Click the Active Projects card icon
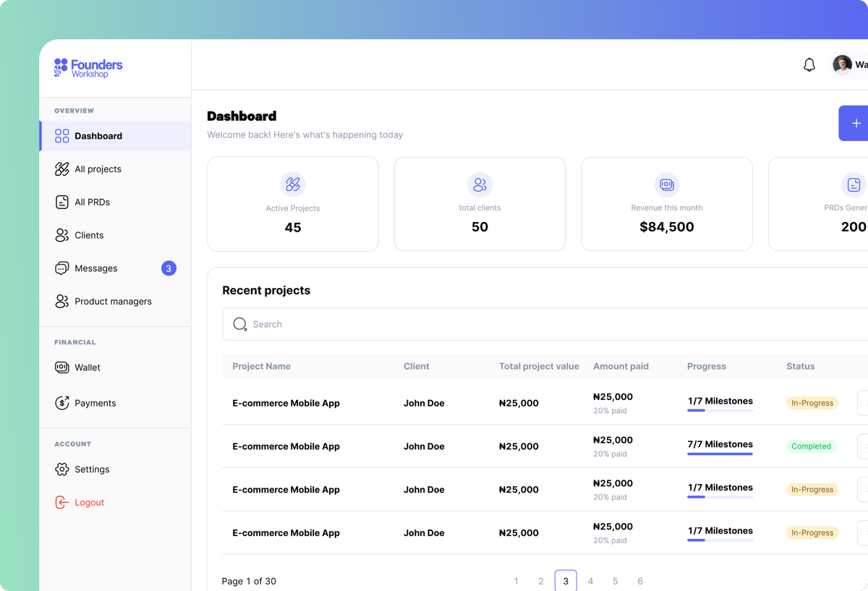 [293, 184]
